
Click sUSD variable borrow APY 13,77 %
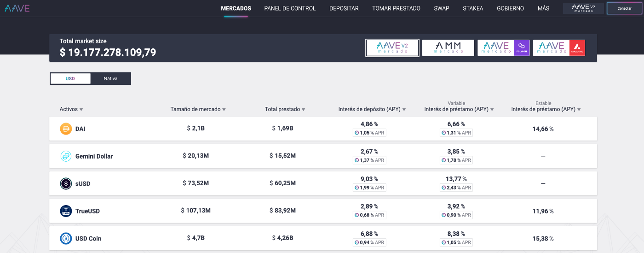coord(457,179)
